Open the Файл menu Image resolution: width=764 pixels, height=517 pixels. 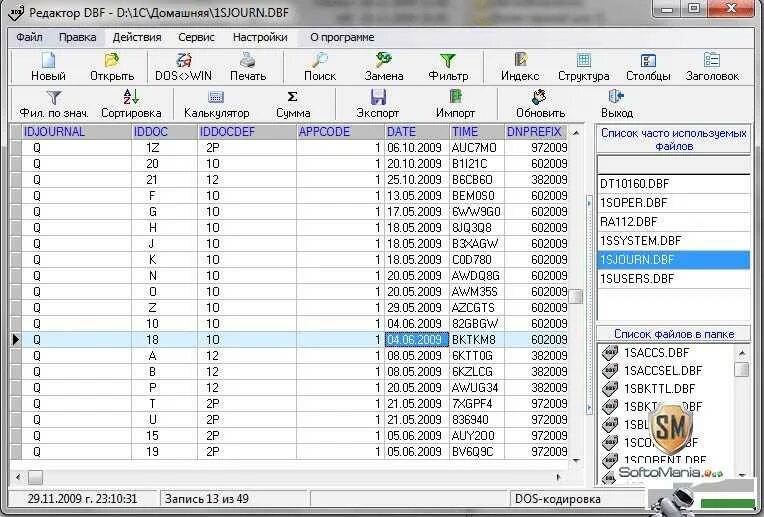tap(29, 37)
